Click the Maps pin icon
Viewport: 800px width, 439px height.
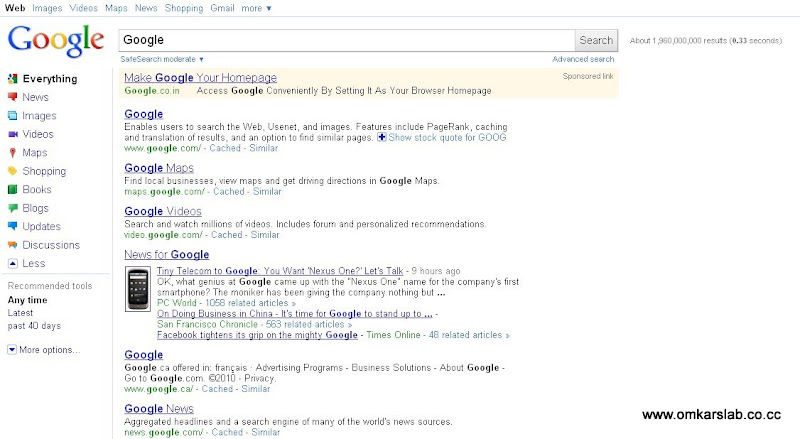point(12,153)
